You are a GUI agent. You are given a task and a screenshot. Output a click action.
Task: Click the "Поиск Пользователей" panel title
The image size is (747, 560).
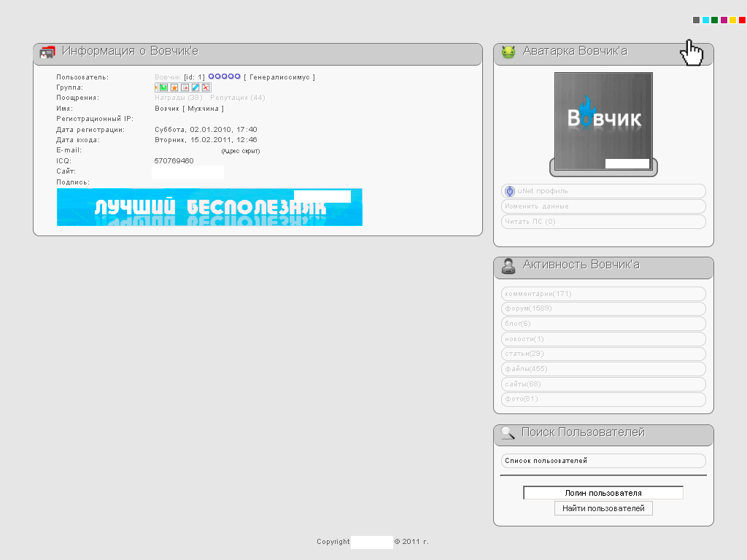tap(583, 432)
